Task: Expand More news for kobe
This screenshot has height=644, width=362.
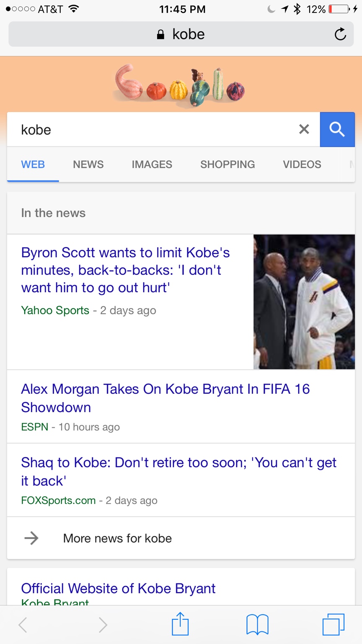Action: [181, 538]
